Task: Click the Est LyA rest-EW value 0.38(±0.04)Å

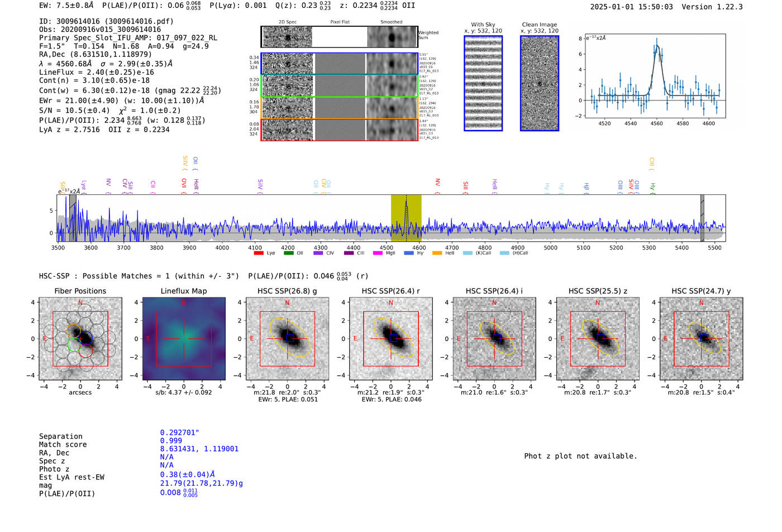Action: [188, 475]
